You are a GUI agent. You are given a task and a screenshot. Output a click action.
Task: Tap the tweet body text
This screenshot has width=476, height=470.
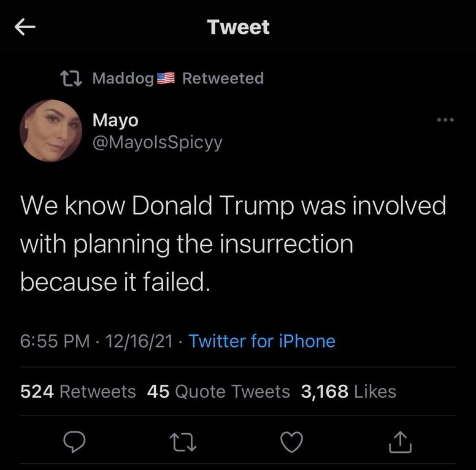233,244
